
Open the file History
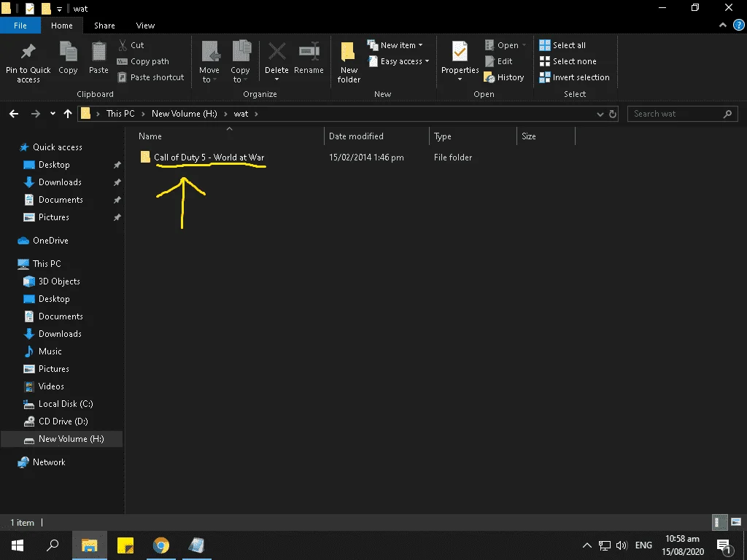504,77
